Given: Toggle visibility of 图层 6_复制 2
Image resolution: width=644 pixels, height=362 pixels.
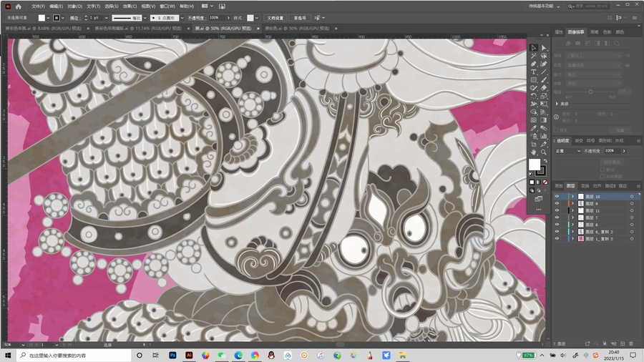Looking at the screenshot, I should 557,232.
